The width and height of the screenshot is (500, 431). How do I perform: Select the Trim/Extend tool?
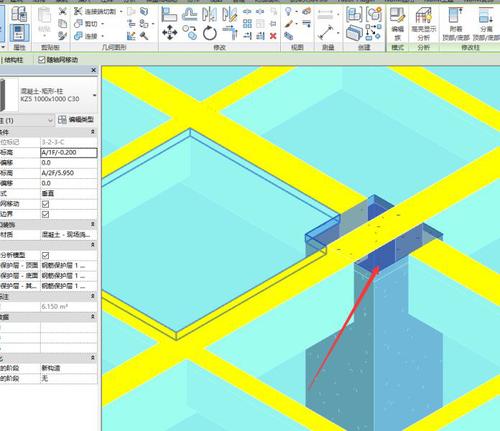(230, 33)
